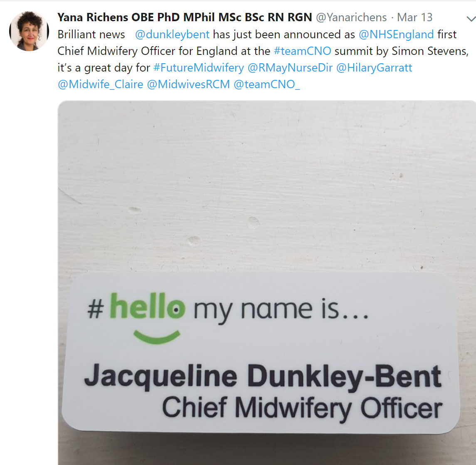Open the @Midwife_Claire mention
The height and width of the screenshot is (465, 476).
tap(101, 84)
